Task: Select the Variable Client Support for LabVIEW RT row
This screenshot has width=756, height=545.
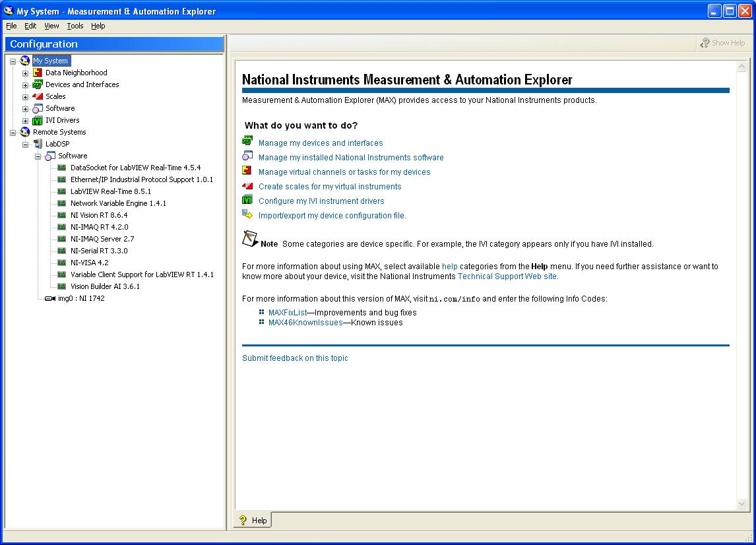Action: (x=142, y=274)
